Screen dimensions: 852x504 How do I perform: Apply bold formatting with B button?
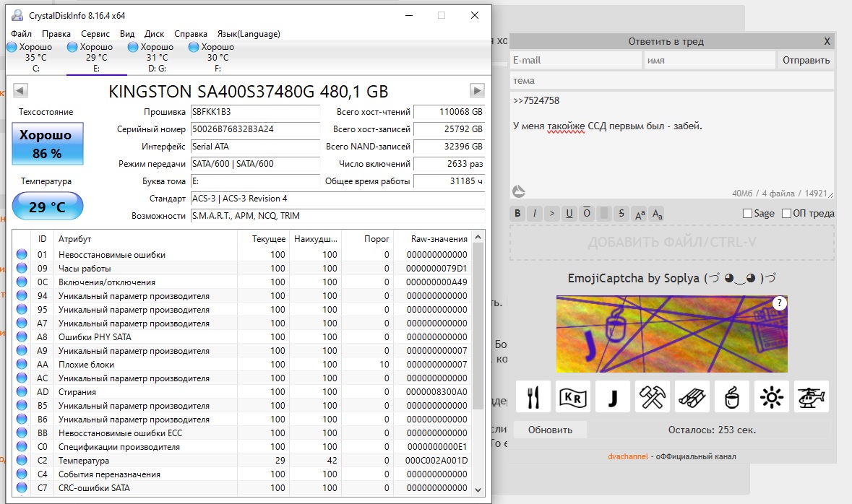point(517,213)
